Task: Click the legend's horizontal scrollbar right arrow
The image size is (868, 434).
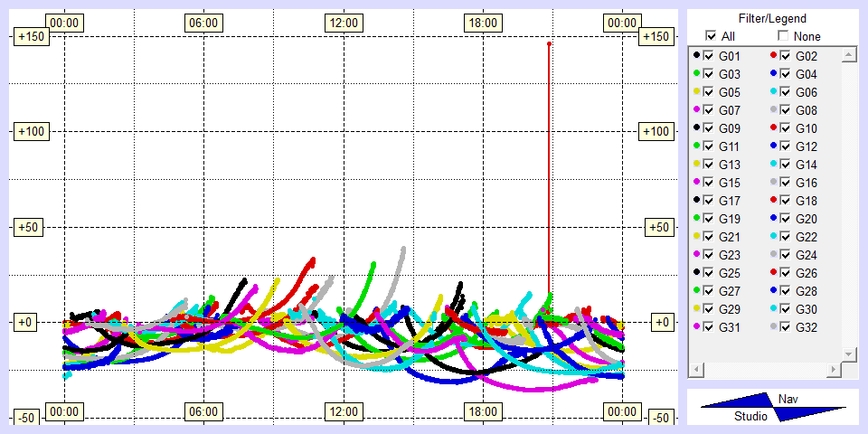Action: tap(833, 369)
